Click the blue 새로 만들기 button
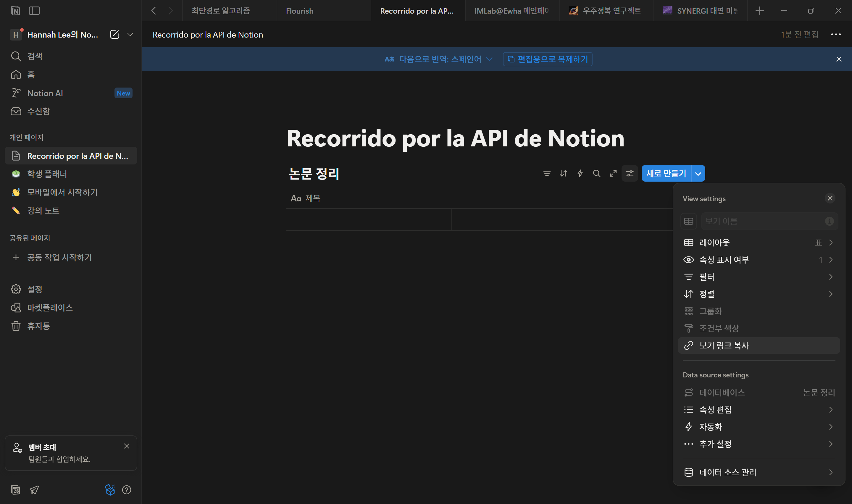852x504 pixels. click(x=666, y=174)
